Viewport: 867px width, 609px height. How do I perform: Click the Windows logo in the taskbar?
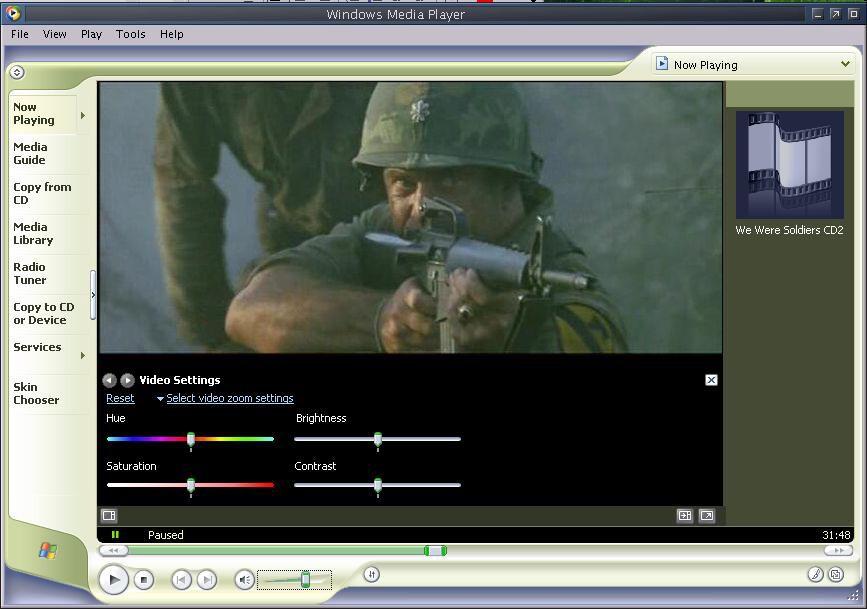(x=48, y=551)
